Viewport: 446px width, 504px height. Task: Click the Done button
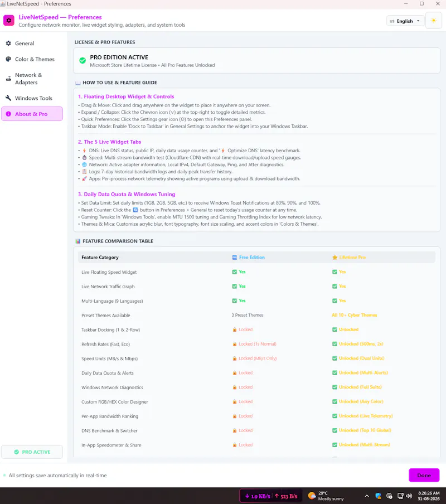tap(424, 475)
